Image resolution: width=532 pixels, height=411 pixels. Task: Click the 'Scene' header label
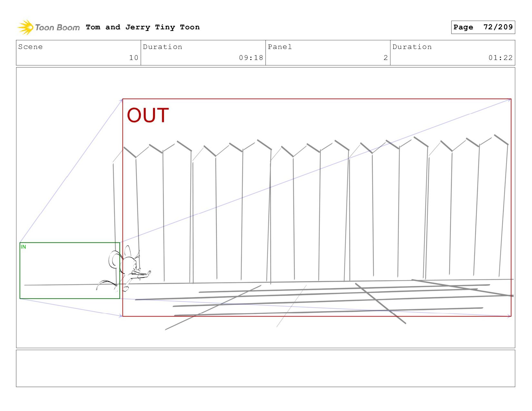30,47
